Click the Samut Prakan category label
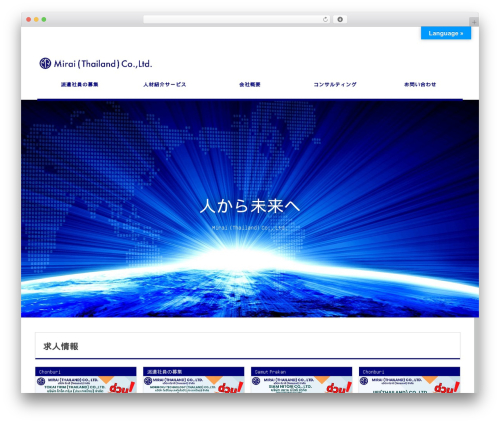500x423 pixels. [270, 372]
